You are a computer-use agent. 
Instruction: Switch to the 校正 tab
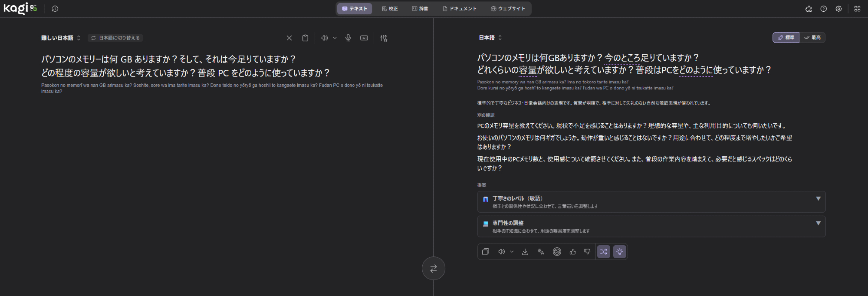coord(390,9)
